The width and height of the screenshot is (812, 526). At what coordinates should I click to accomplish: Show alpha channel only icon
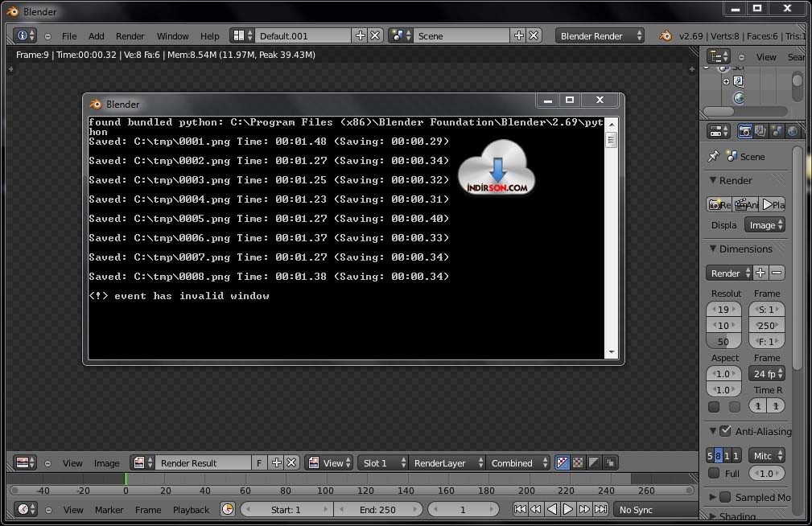coord(594,462)
